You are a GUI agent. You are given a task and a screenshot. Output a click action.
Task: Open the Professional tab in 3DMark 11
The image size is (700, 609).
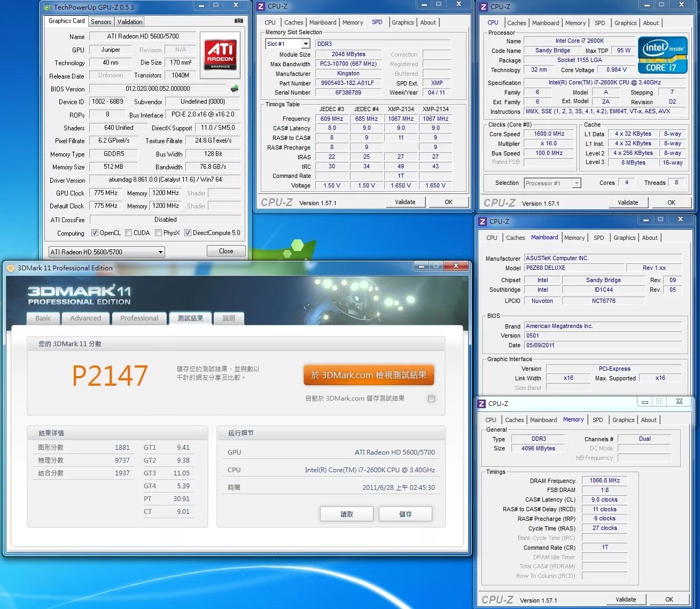pos(139,318)
